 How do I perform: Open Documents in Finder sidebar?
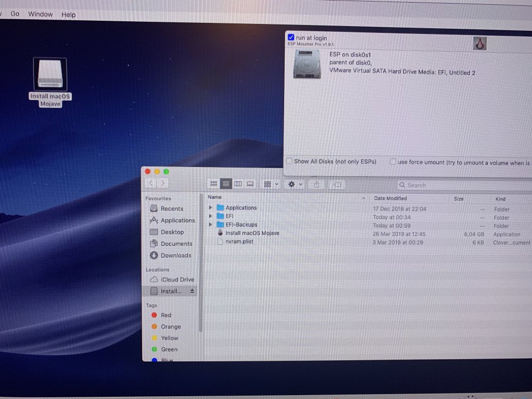pos(172,244)
